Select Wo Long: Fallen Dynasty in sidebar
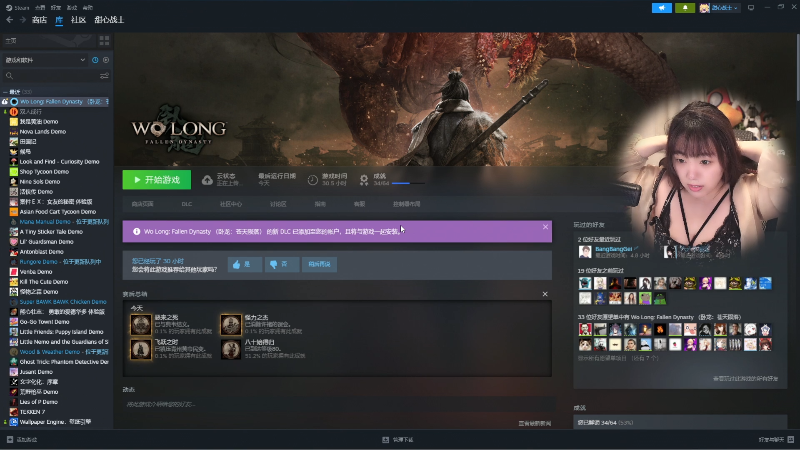Viewport: 800px width, 450px height. pyautogui.click(x=59, y=102)
